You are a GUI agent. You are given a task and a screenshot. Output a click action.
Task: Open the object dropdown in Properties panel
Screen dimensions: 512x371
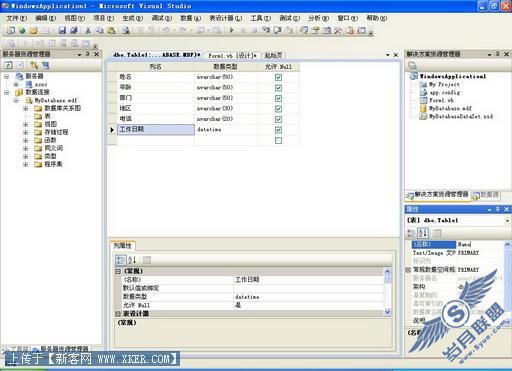click(x=507, y=220)
